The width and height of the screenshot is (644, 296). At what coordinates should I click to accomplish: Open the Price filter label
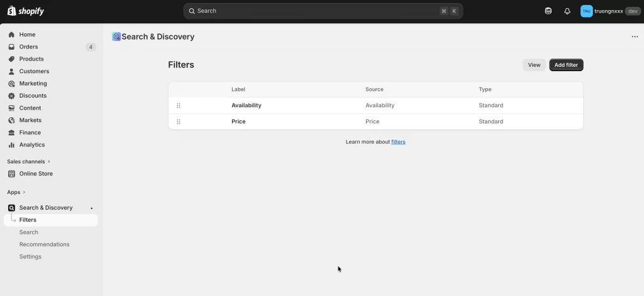coord(238,122)
